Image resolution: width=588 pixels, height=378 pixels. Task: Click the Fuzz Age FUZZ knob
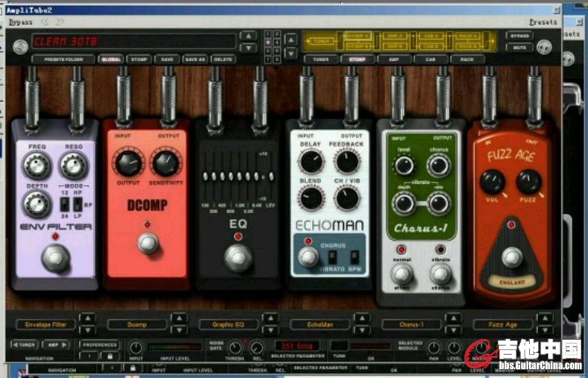(x=529, y=182)
